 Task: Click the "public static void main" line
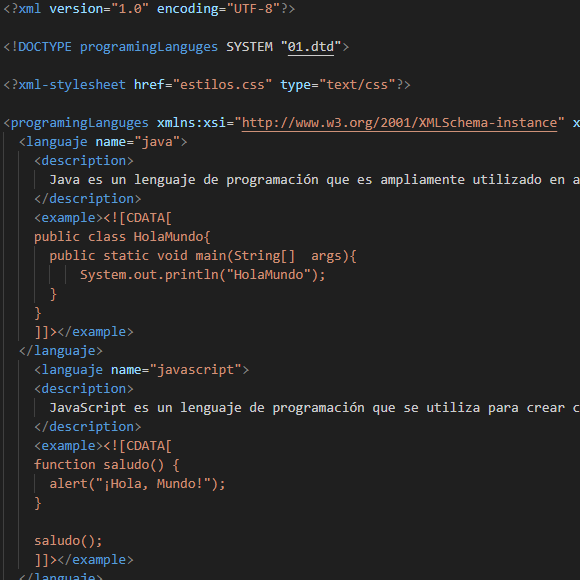click(203, 256)
